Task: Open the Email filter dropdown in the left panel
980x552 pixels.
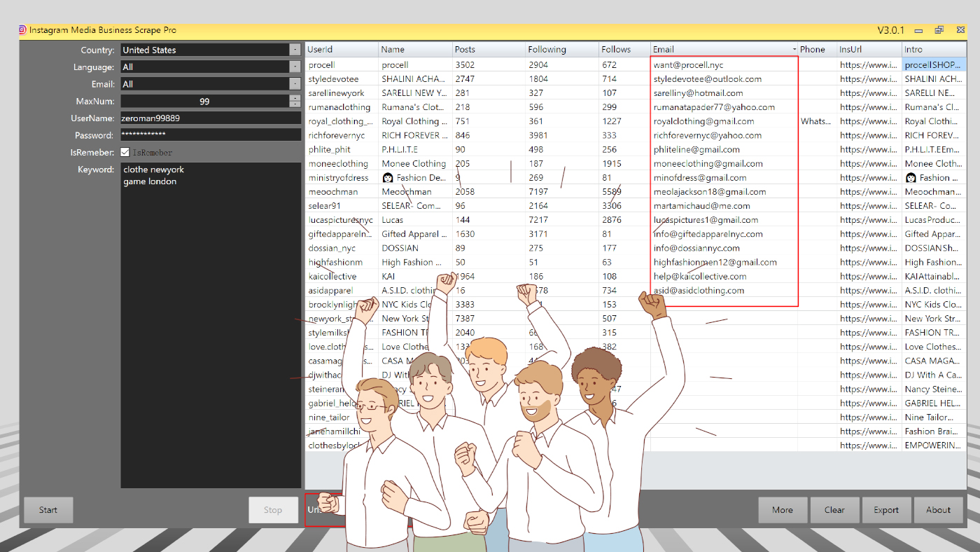Action: click(x=295, y=84)
